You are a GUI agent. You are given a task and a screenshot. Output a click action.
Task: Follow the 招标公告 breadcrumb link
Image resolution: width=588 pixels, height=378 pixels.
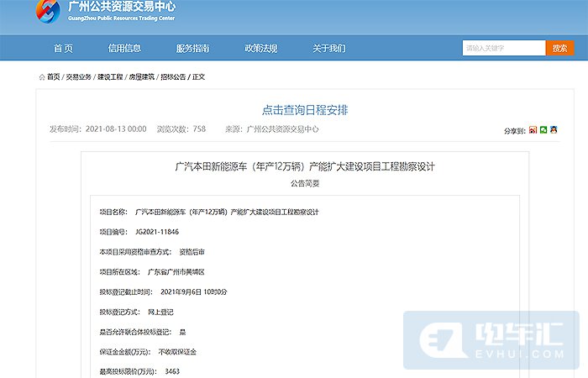coord(173,77)
